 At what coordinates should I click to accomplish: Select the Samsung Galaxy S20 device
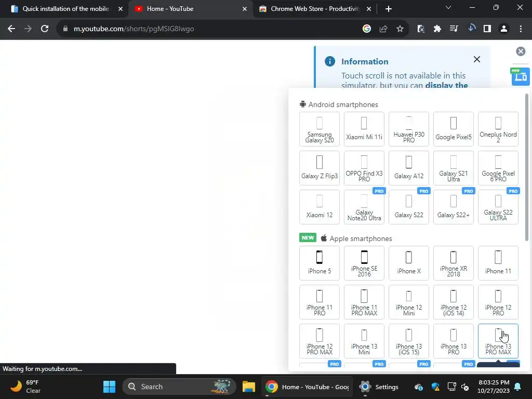(320, 129)
